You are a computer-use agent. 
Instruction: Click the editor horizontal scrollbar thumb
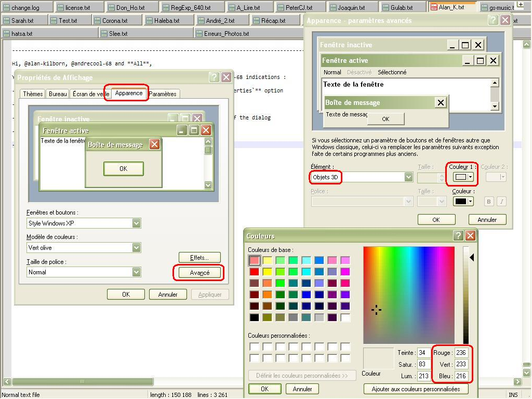click(83, 381)
